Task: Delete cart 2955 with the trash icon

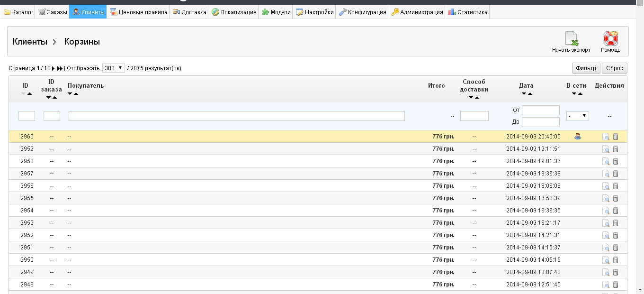Action: 616,198
